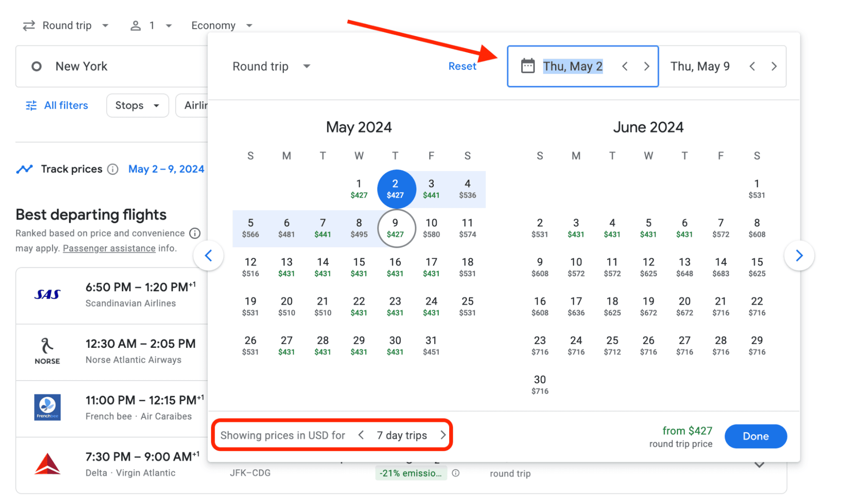Show next months with right chevron circle
This screenshot has width=851, height=504.
[x=799, y=255]
